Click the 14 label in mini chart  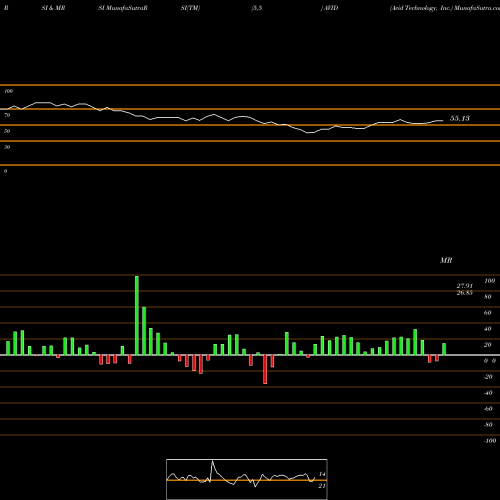click(x=322, y=474)
